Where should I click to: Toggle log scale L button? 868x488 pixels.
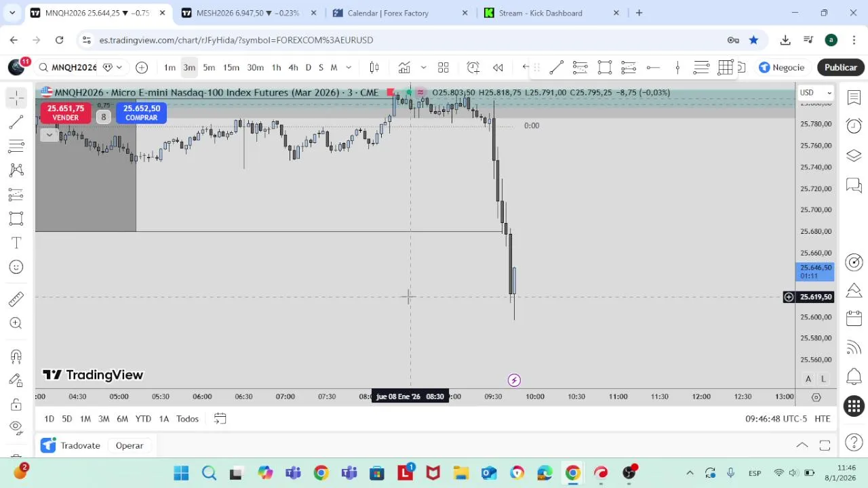823,379
